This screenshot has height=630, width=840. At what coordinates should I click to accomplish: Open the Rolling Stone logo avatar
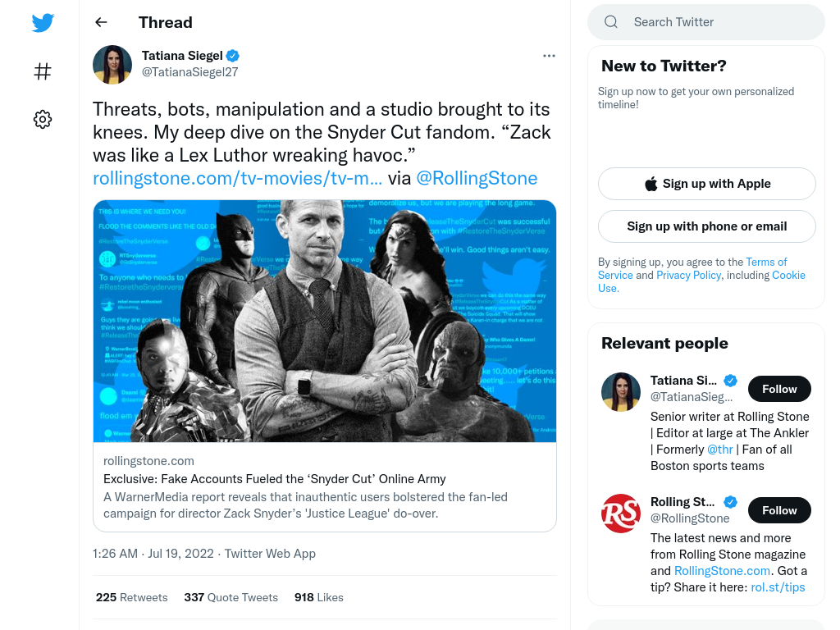tap(621, 514)
